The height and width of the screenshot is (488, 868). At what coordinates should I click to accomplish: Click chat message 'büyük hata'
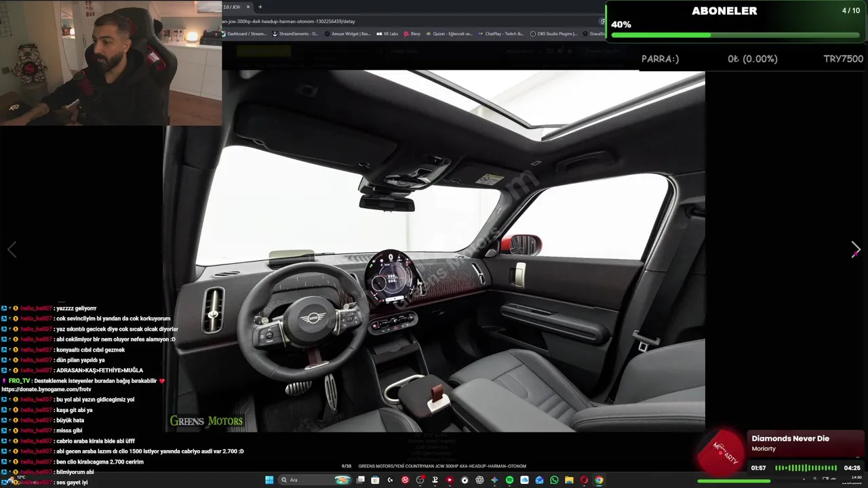70,420
